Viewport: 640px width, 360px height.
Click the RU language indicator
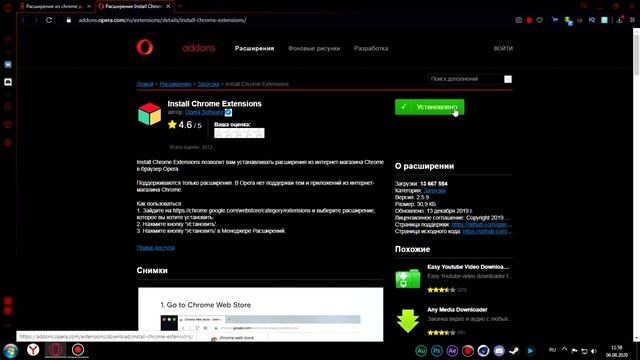552,350
